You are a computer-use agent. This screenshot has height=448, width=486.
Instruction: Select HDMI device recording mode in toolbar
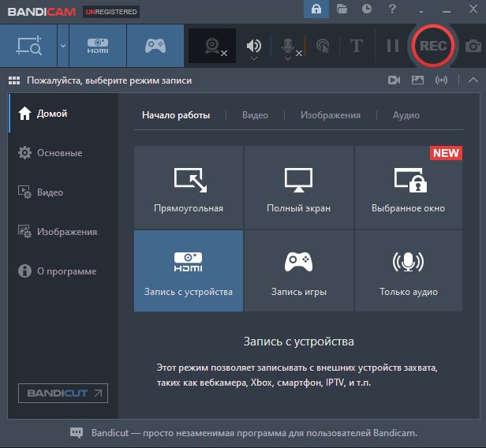(98, 46)
